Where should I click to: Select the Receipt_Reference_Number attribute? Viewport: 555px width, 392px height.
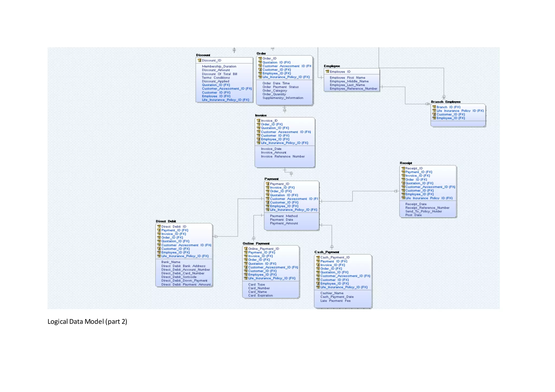pos(427,208)
